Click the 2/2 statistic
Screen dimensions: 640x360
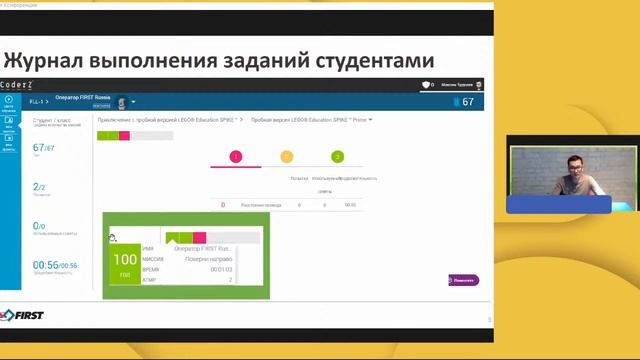tap(39, 187)
